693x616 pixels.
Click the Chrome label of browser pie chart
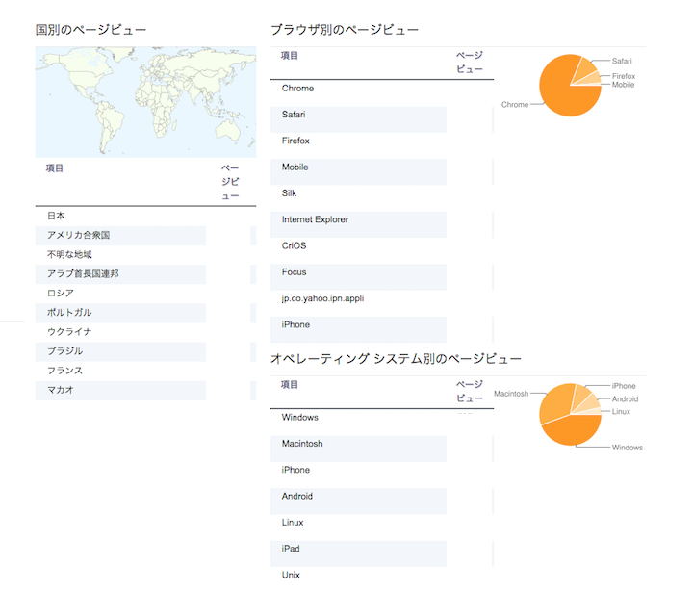pyautogui.click(x=515, y=105)
